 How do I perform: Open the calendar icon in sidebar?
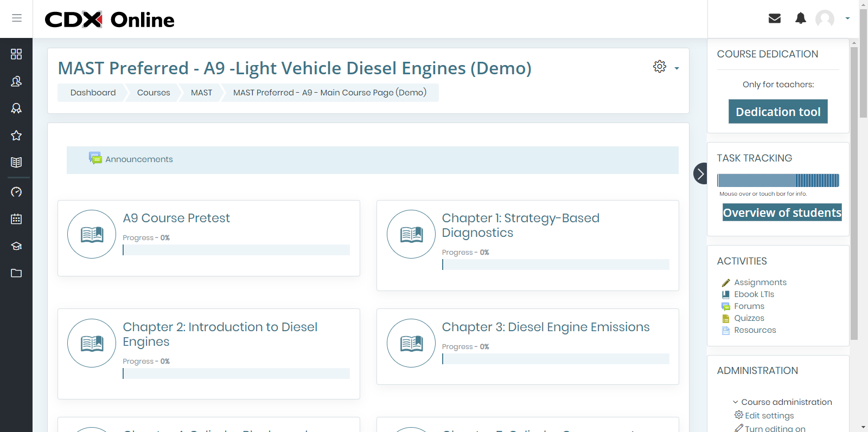[x=16, y=219]
